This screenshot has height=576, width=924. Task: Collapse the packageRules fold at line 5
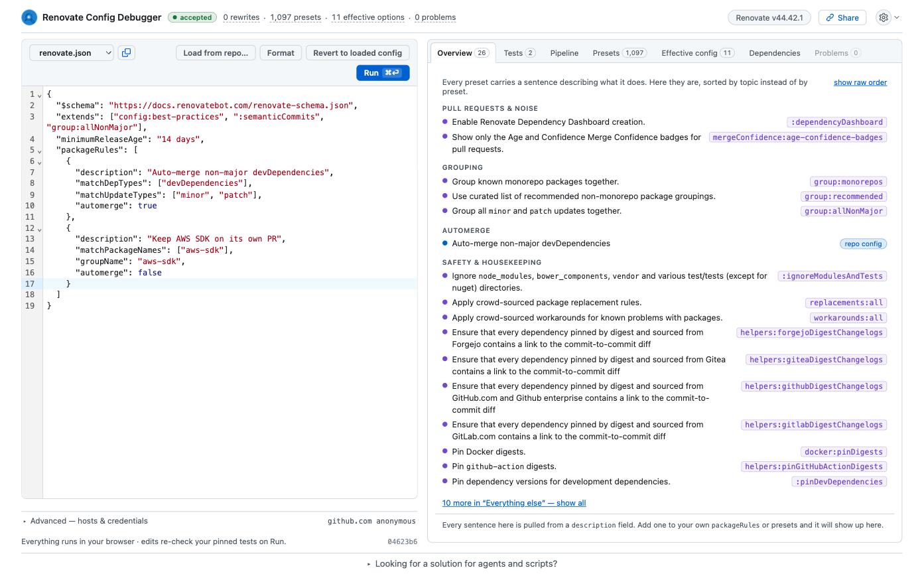pyautogui.click(x=39, y=151)
